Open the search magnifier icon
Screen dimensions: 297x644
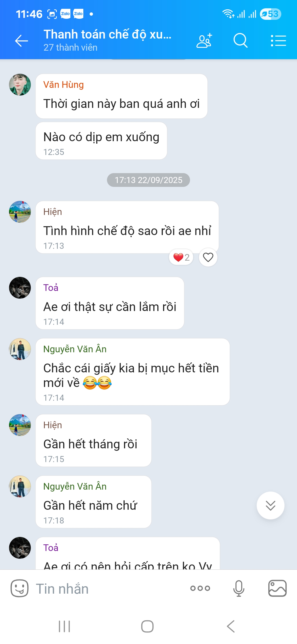click(x=241, y=41)
